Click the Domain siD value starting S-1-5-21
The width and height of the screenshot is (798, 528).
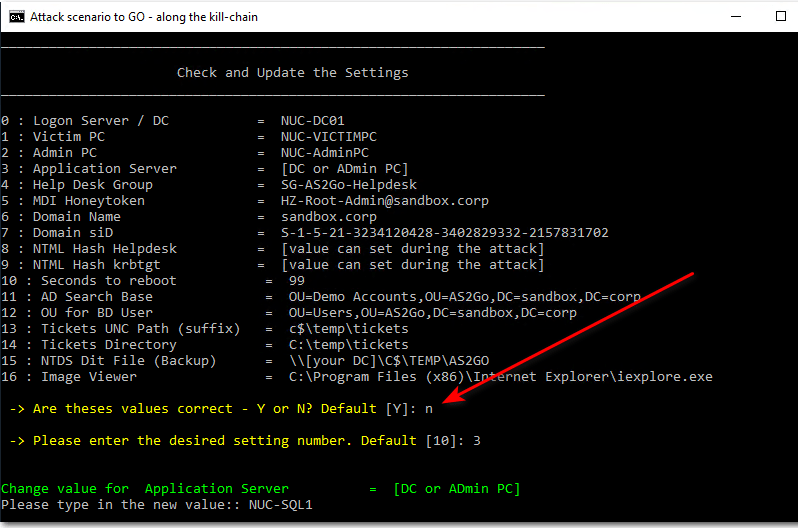(x=444, y=233)
